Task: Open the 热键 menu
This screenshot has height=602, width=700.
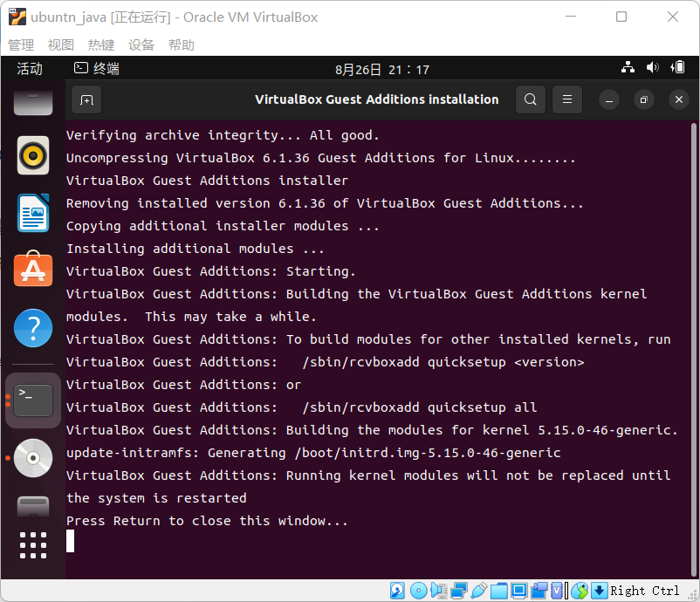Action: pos(101,45)
